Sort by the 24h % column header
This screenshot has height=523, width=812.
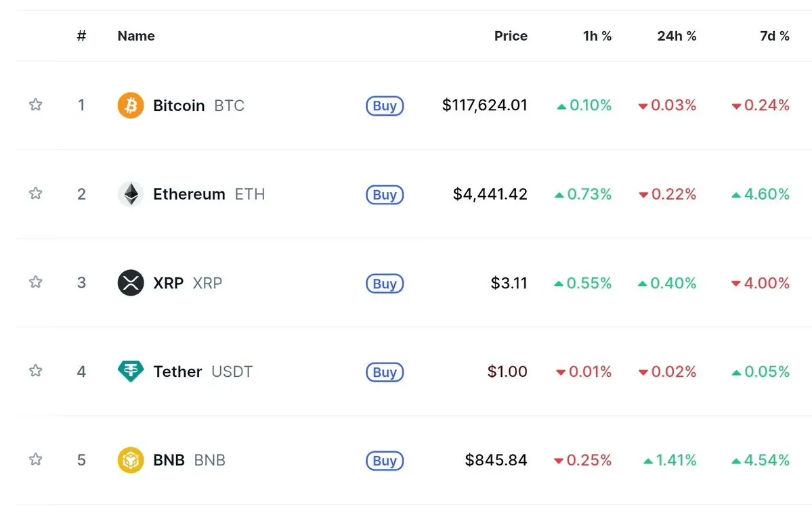(x=677, y=36)
